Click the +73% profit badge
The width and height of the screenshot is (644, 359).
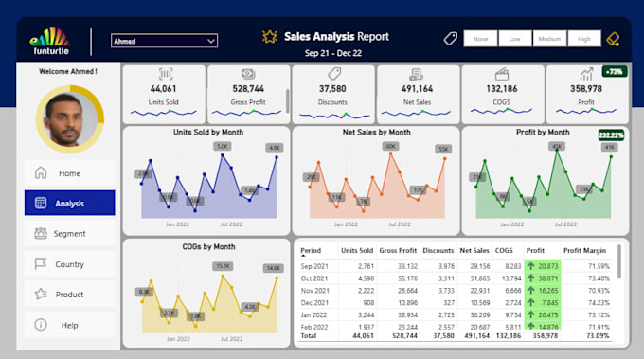click(615, 71)
